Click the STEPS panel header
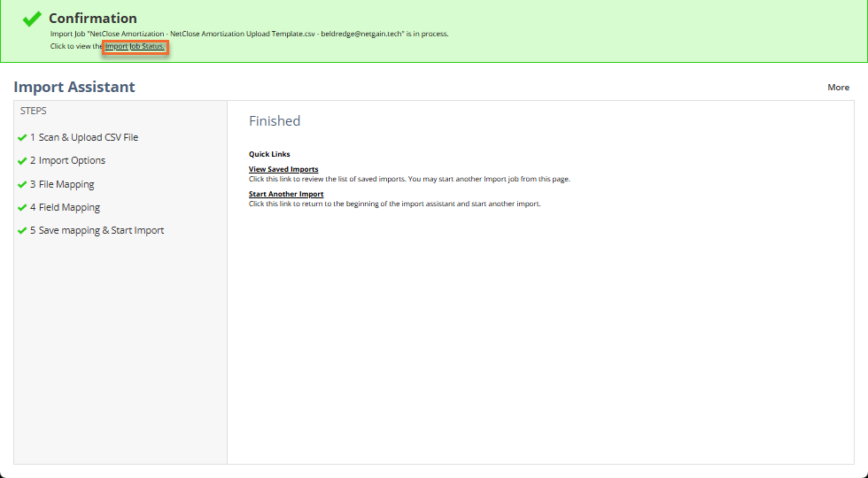Image resolution: width=868 pixels, height=478 pixels. tap(34, 112)
